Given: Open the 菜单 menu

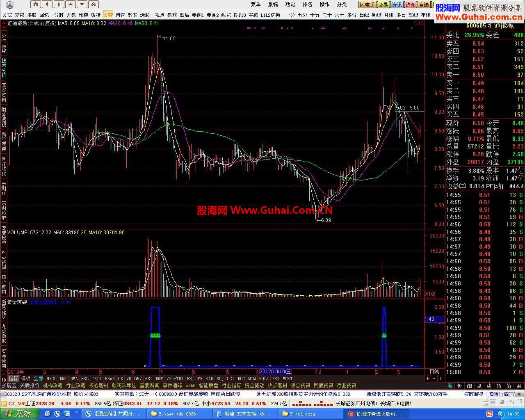Looking at the screenshot, I should point(256,5).
